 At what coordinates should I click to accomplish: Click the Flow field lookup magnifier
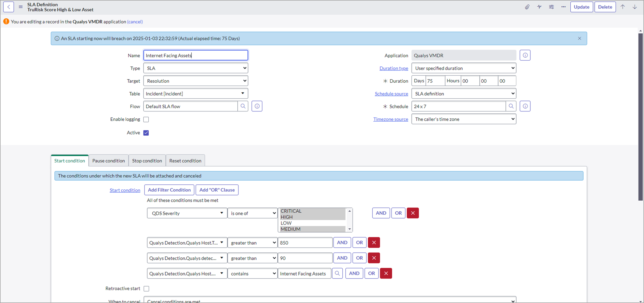click(x=243, y=106)
